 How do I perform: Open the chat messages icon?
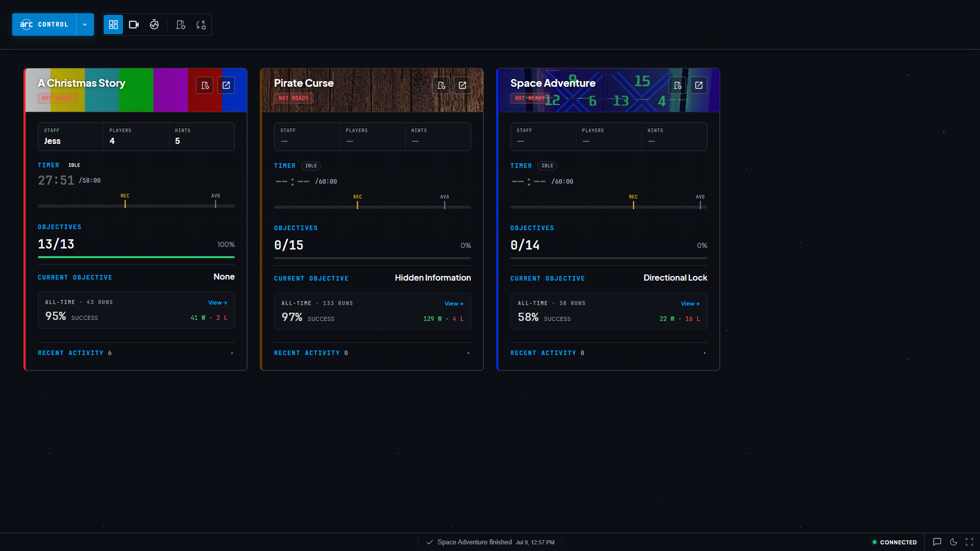[x=937, y=542]
